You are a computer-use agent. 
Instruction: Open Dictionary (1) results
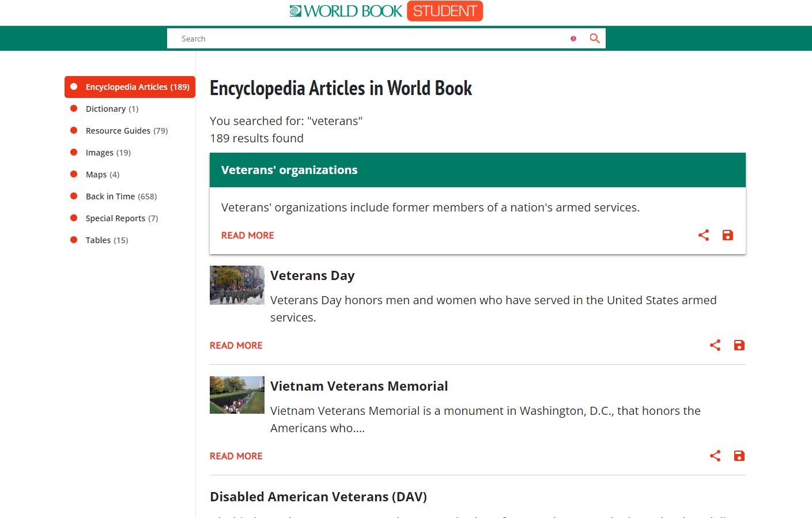click(112, 109)
